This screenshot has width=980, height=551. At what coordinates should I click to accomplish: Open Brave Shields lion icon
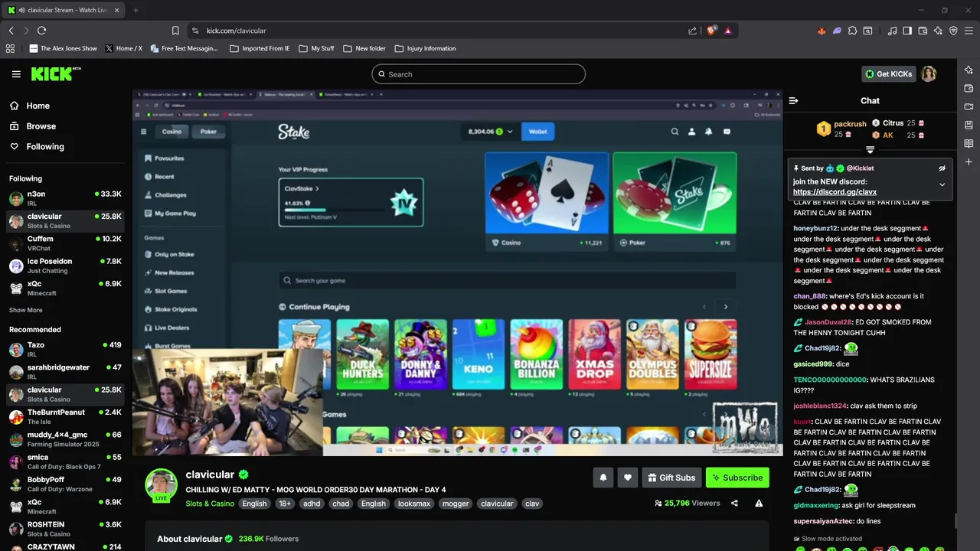click(x=711, y=31)
